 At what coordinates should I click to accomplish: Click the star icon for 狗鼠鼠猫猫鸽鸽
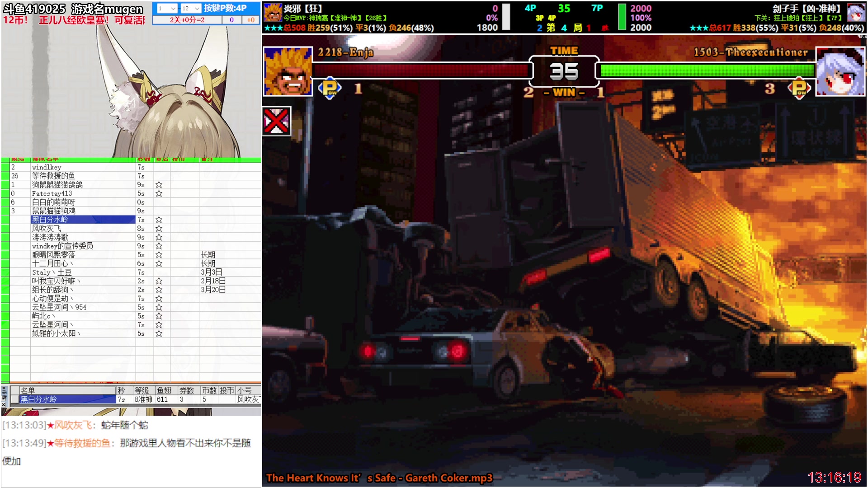(159, 184)
